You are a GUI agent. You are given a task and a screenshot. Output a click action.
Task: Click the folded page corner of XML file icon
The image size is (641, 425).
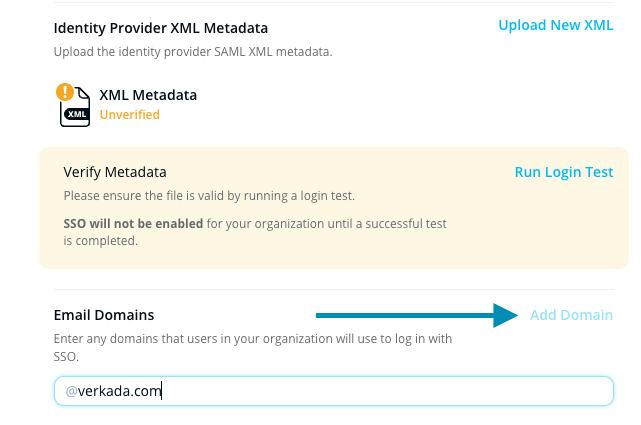click(84, 93)
